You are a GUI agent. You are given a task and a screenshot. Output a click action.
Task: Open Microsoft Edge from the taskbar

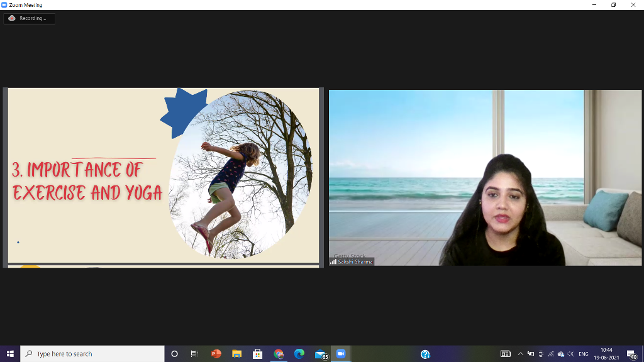point(299,354)
